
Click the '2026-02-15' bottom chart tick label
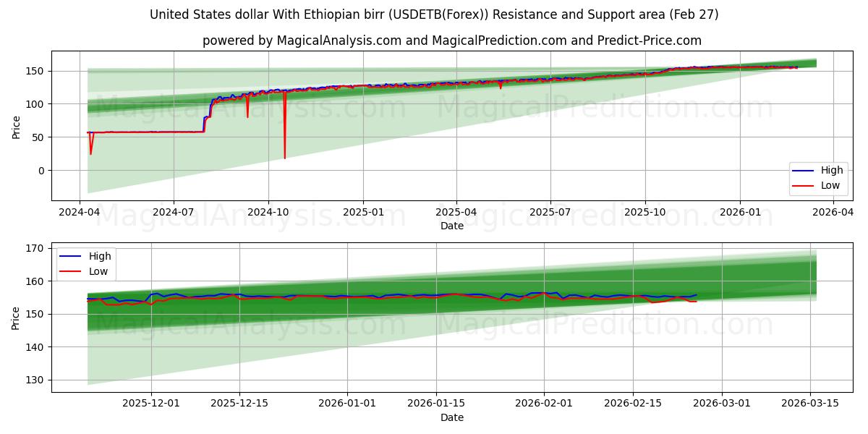click(634, 405)
